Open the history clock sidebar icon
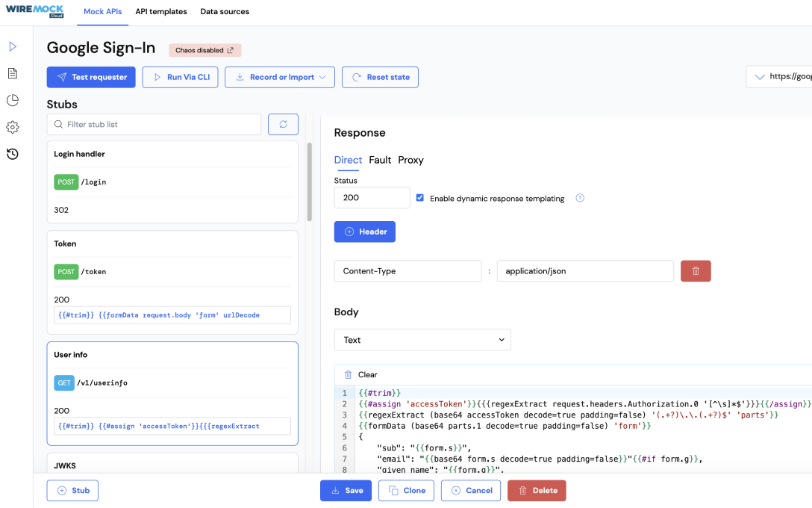Screen dimensions: 812x508 pyautogui.click(x=13, y=154)
